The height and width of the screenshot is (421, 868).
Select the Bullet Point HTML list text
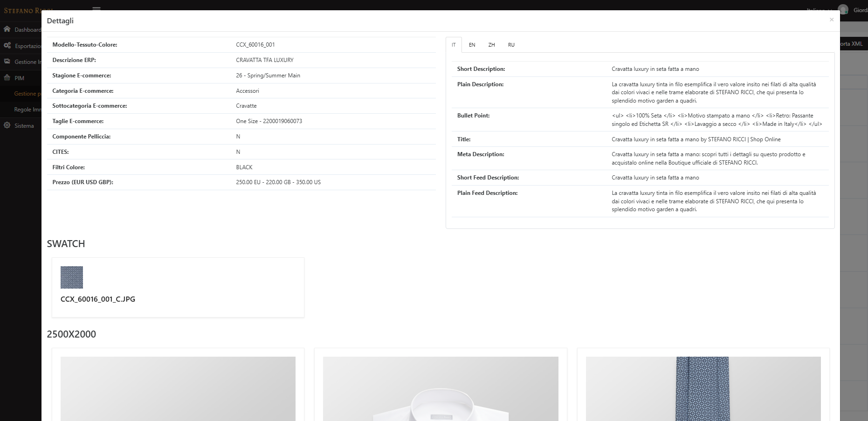717,120
